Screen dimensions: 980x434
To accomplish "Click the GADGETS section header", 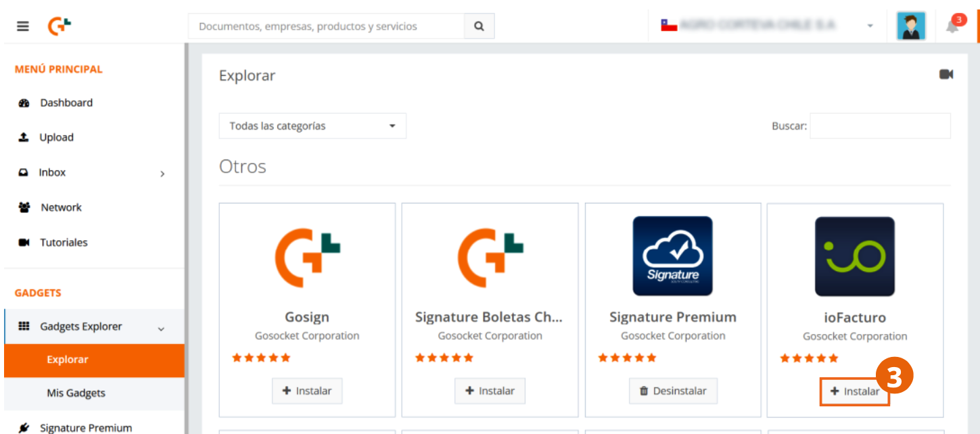I will 38,293.
